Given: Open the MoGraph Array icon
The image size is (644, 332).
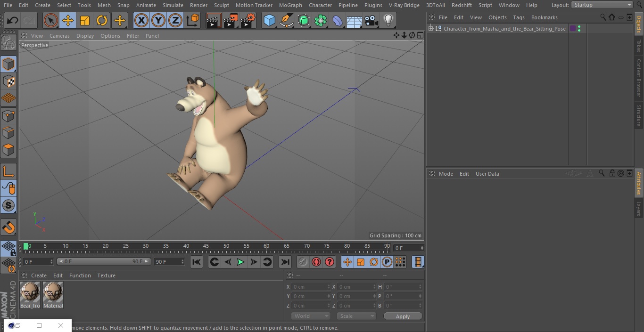Looking at the screenshot, I should [321, 20].
